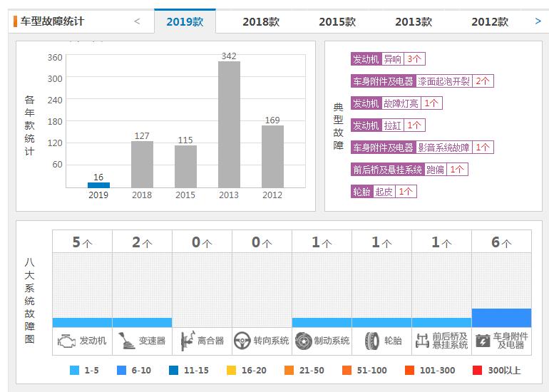Click the 5个 count above 发动机
Screen dimensions: 549x392
(82, 242)
